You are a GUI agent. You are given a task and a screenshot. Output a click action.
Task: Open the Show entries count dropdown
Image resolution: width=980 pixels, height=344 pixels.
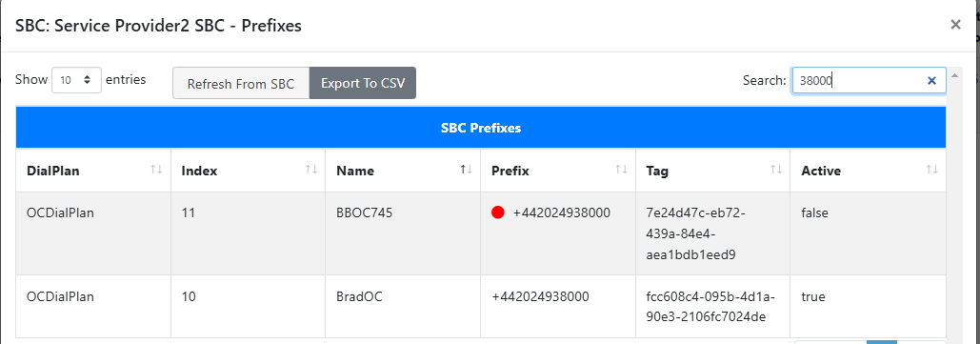point(76,80)
